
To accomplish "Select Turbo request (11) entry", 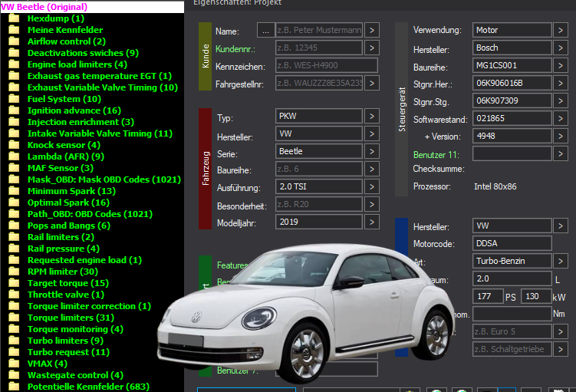I will 69,352.
